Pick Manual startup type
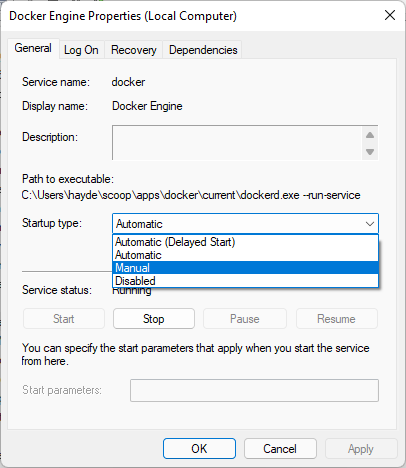This screenshot has height=468, width=406. (245, 268)
